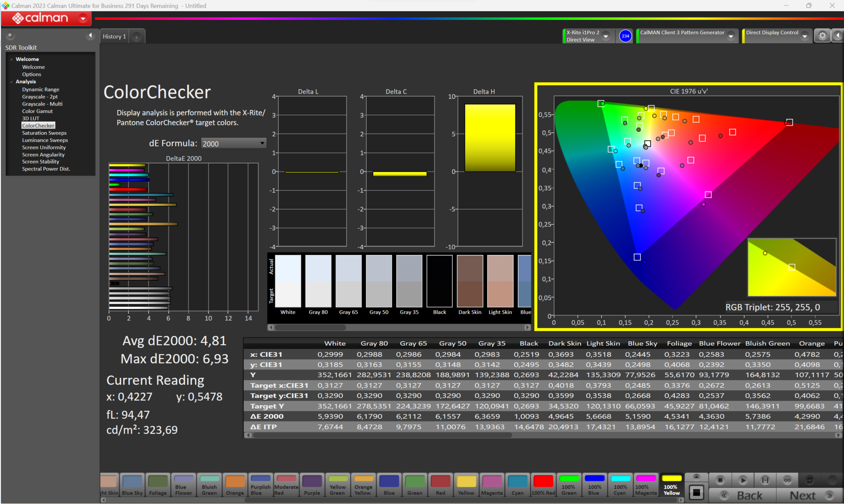Open the dE Formula 2000 dropdown
The image size is (844, 504).
[x=233, y=143]
